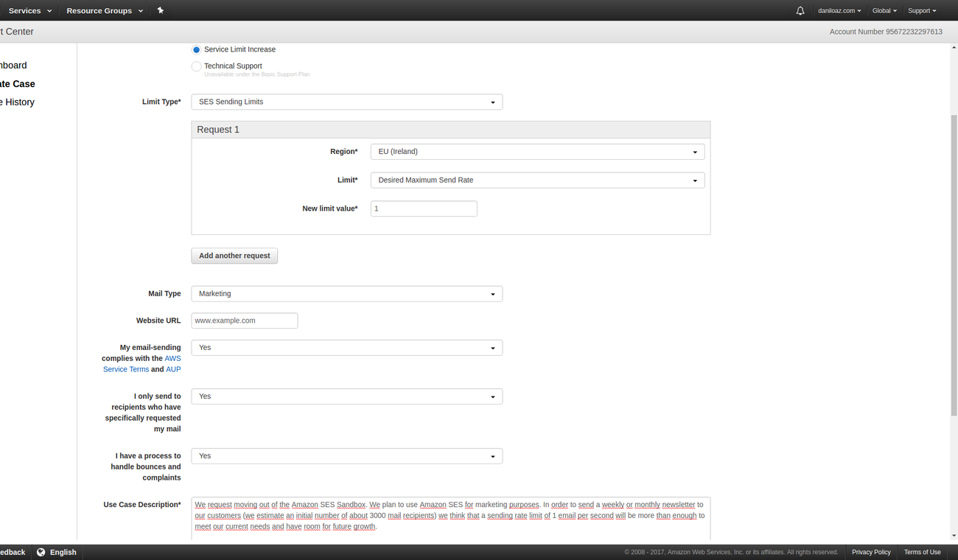This screenshot has height=560, width=958.
Task: Click the notifications bell icon
Action: pyautogui.click(x=800, y=10)
